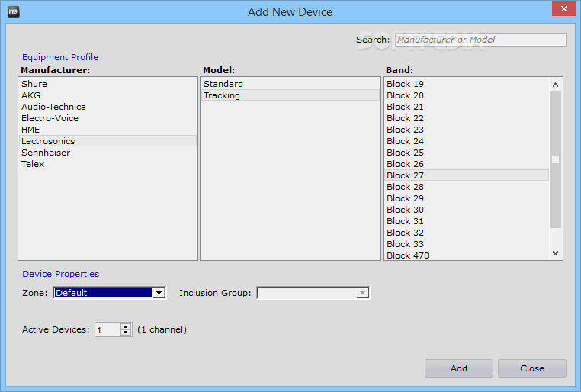The width and height of the screenshot is (581, 392).
Task: Select the Standard model
Action: click(290, 84)
